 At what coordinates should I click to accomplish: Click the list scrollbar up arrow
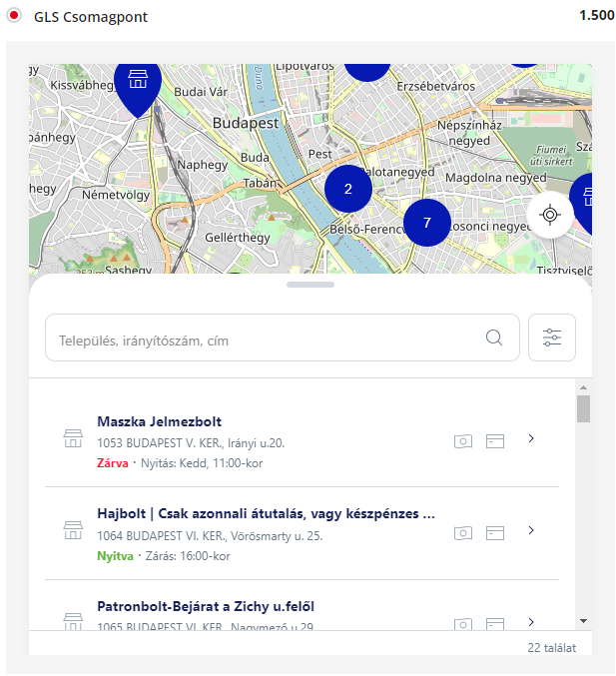click(x=583, y=387)
